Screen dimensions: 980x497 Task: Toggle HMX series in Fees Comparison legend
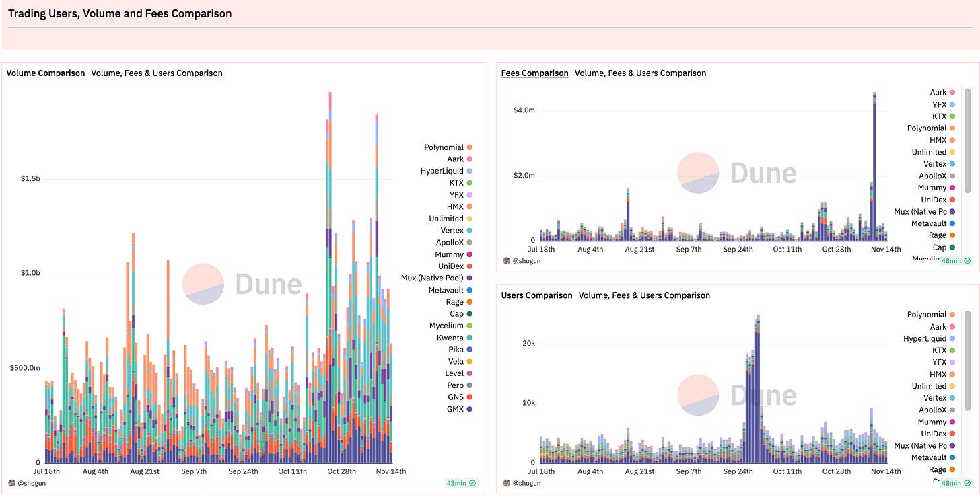click(942, 140)
